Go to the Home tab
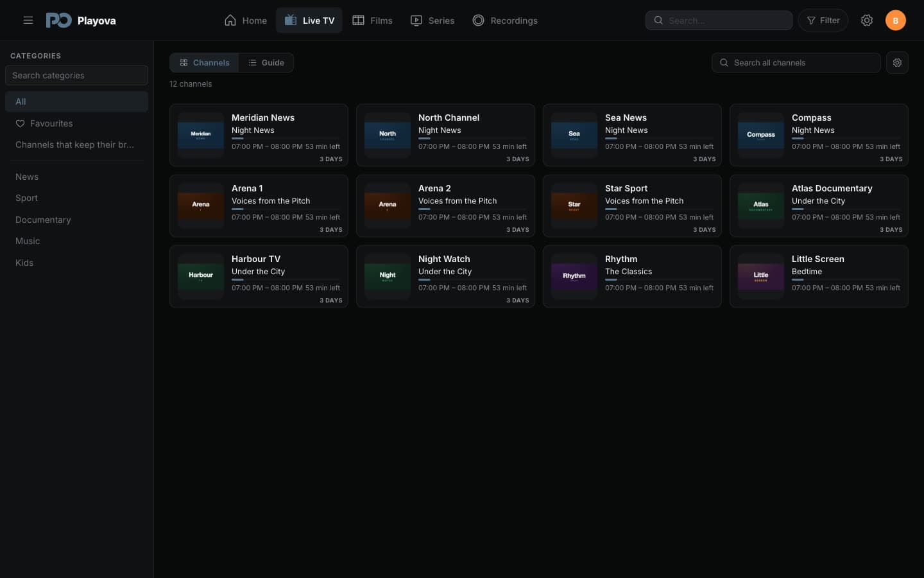Viewport: 924px width, 578px height. (246, 21)
